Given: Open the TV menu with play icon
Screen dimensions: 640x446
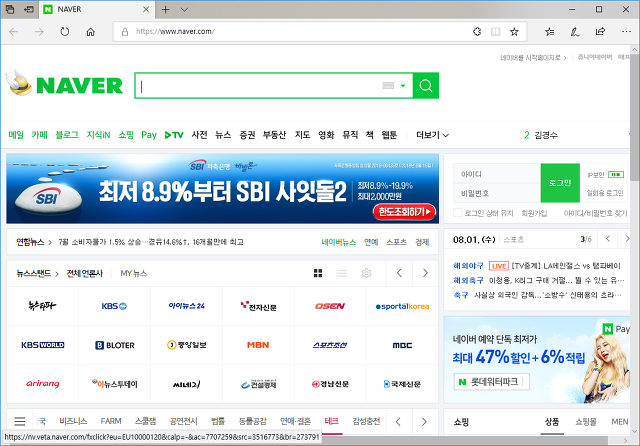Looking at the screenshot, I should [x=174, y=135].
